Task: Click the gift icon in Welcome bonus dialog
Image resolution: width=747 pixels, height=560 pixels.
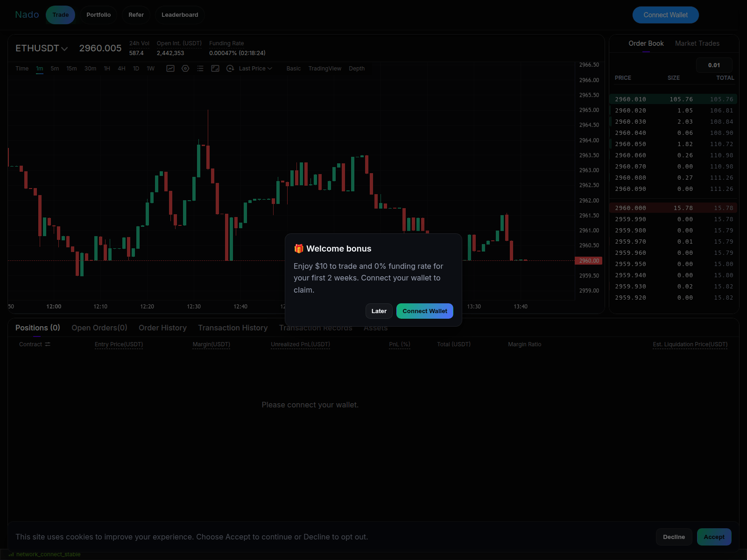Action: 299,249
